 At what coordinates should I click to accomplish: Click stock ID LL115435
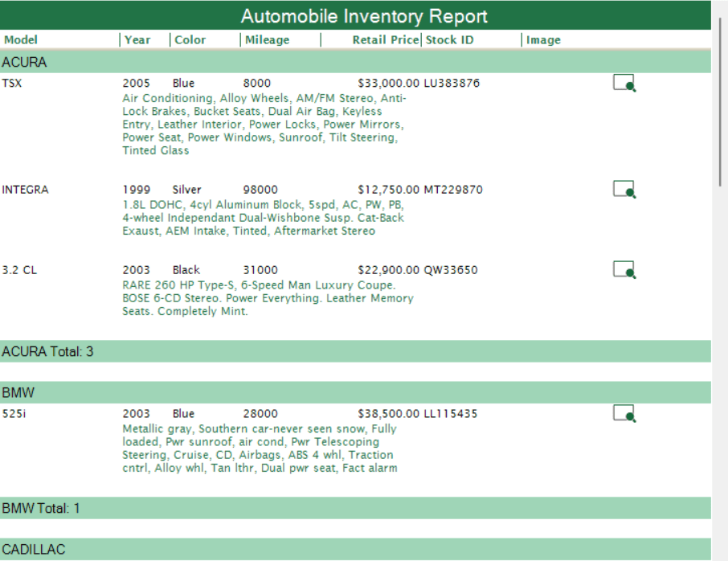[451, 413]
